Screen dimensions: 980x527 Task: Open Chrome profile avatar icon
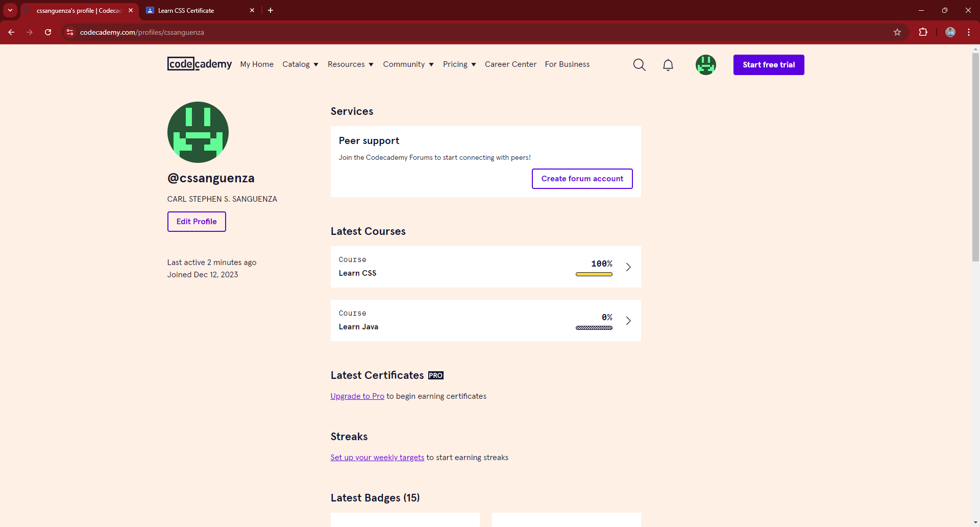coord(950,32)
